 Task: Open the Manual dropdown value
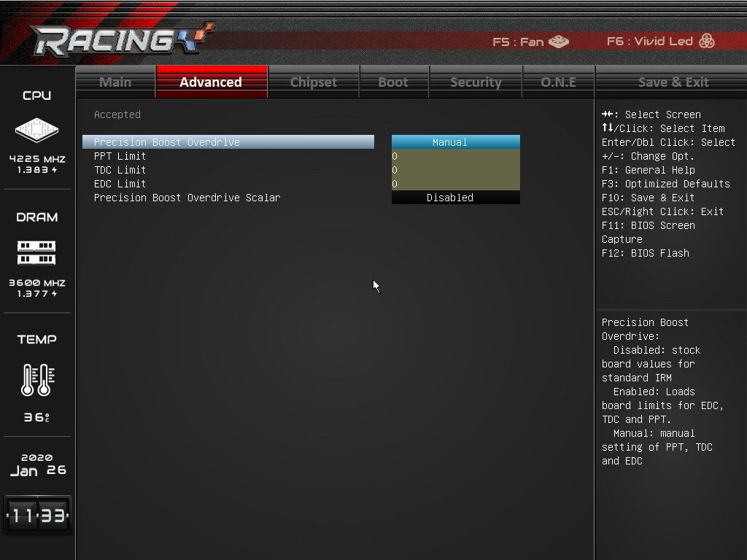coord(456,142)
